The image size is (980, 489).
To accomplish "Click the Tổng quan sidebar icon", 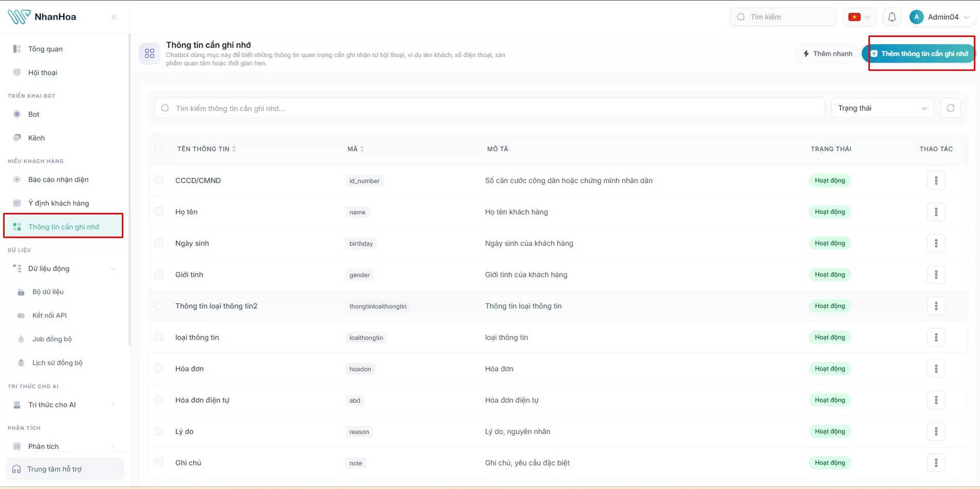I will tap(17, 49).
